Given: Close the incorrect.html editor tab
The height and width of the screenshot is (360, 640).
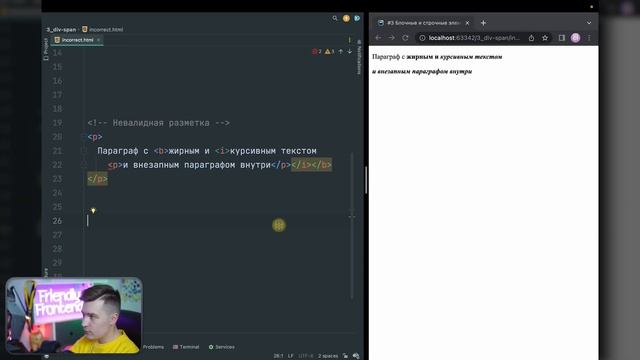Looking at the screenshot, I should click(x=98, y=40).
